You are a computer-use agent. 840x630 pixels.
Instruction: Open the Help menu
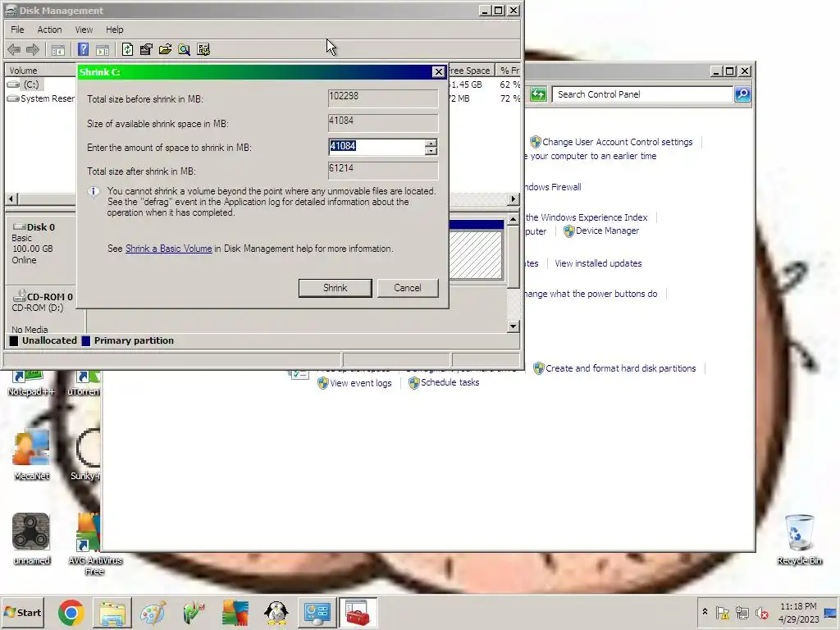coord(114,30)
